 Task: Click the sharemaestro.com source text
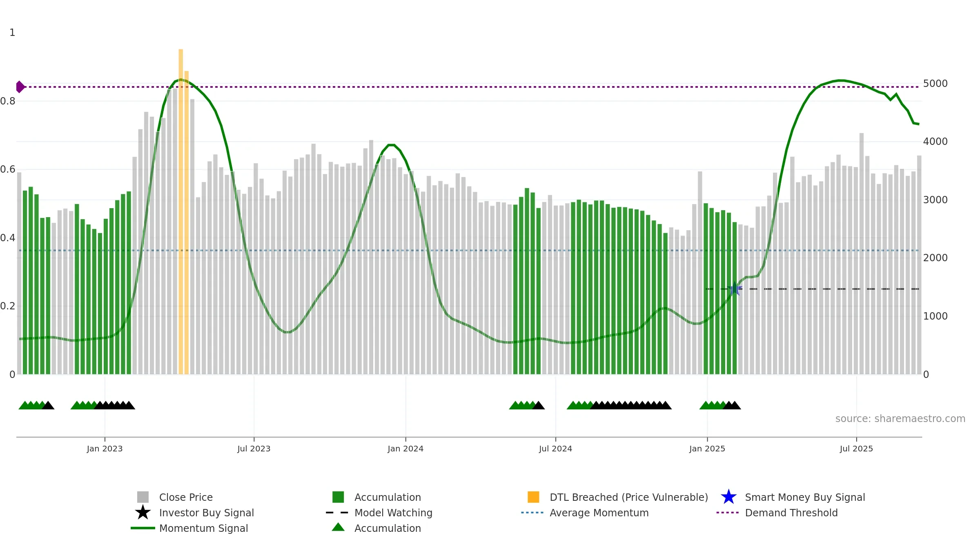tap(900, 419)
